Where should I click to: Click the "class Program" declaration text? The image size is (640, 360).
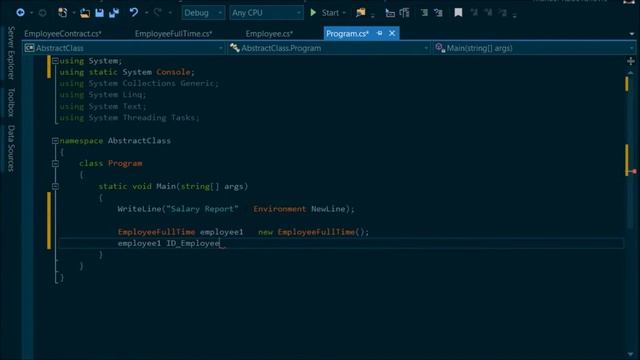111,163
